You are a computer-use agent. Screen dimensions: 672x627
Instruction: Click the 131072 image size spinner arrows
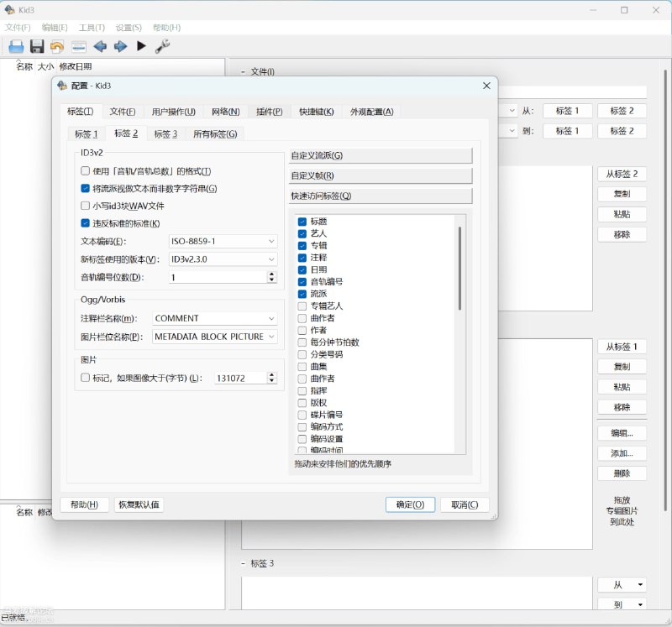tap(271, 378)
